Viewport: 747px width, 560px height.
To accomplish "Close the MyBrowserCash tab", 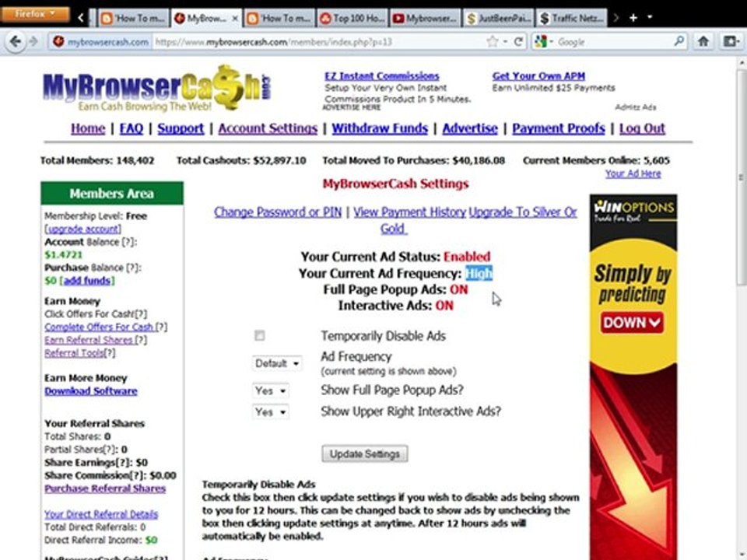I will [x=235, y=19].
